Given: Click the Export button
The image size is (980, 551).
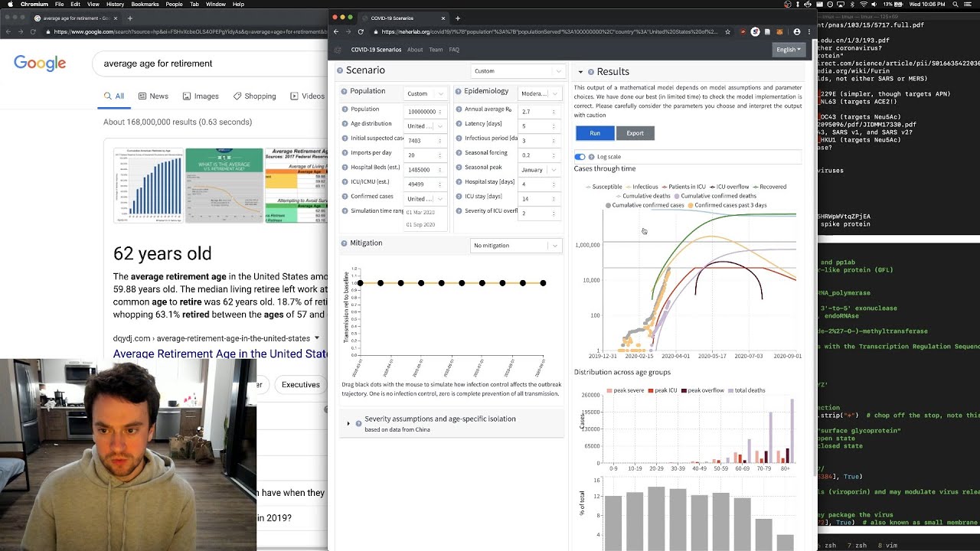Looking at the screenshot, I should coord(635,133).
